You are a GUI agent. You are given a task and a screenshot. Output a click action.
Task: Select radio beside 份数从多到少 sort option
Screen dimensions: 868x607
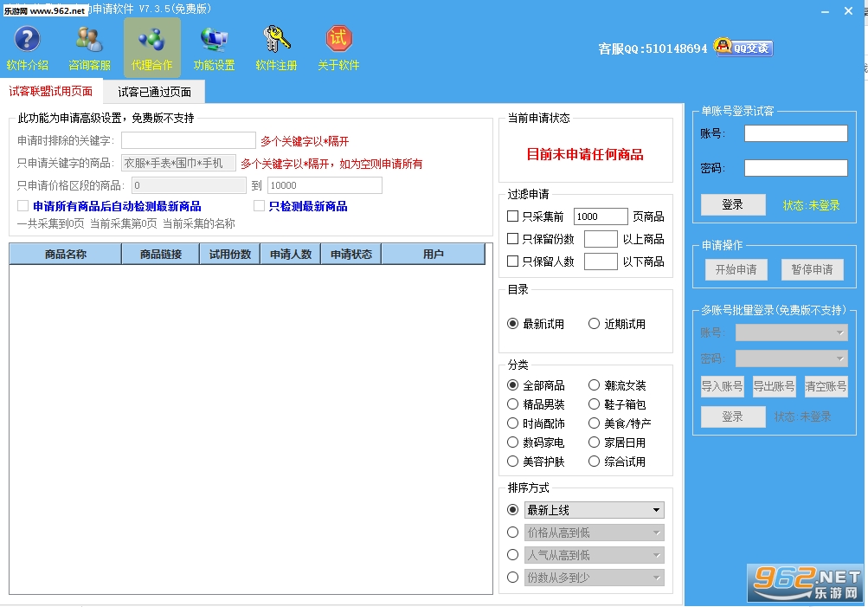pyautogui.click(x=512, y=577)
